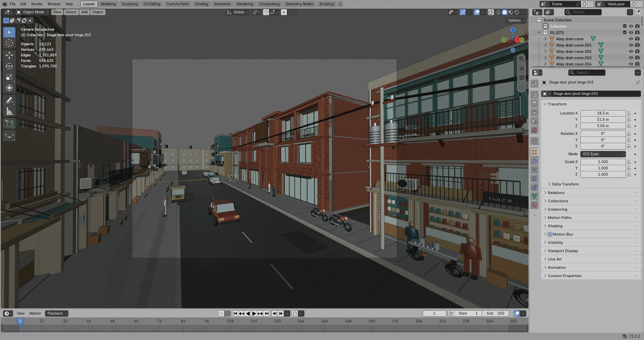Uncheck the 00_SITE collection exclude checkbox
Viewport: 644px width, 340px height.
coord(625,33)
